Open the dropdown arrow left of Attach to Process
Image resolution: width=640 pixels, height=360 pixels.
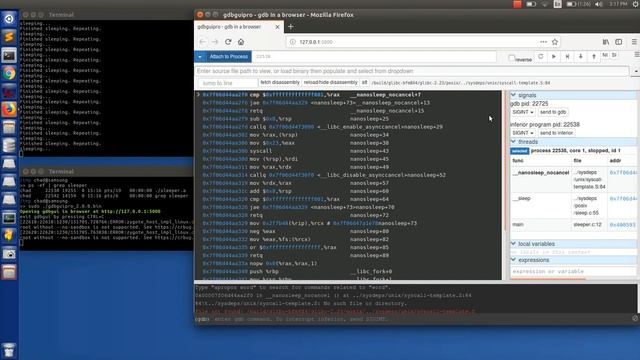pyautogui.click(x=200, y=57)
